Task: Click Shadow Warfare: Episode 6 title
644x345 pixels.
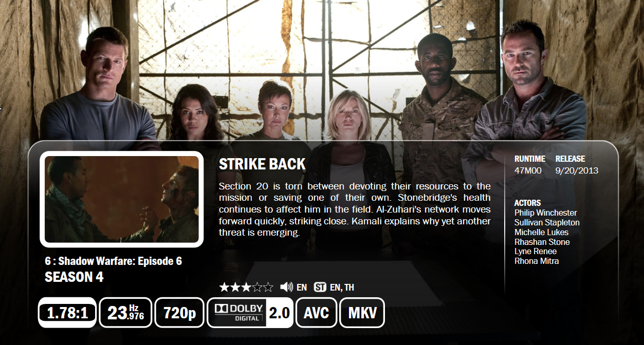Action: (x=120, y=261)
